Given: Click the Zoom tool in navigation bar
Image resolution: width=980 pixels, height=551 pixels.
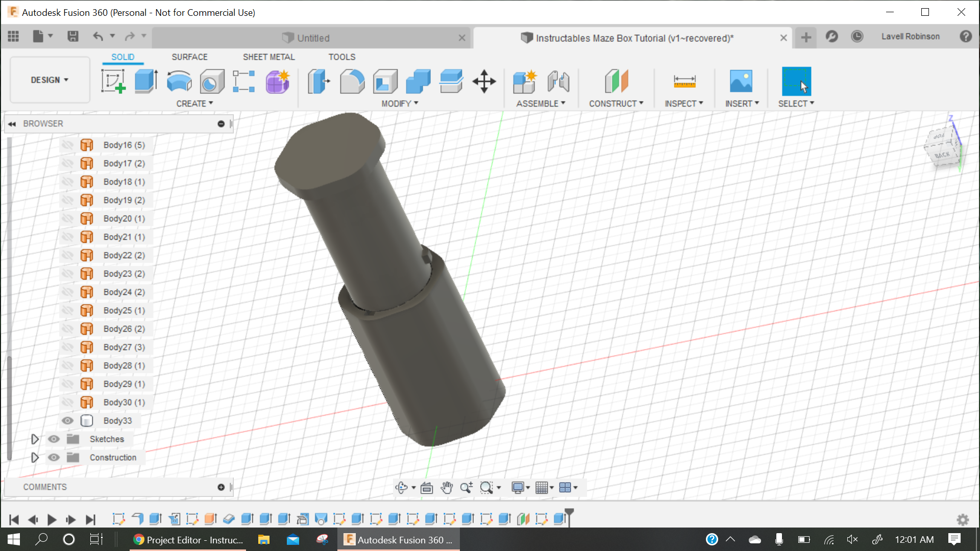Looking at the screenshot, I should (466, 488).
